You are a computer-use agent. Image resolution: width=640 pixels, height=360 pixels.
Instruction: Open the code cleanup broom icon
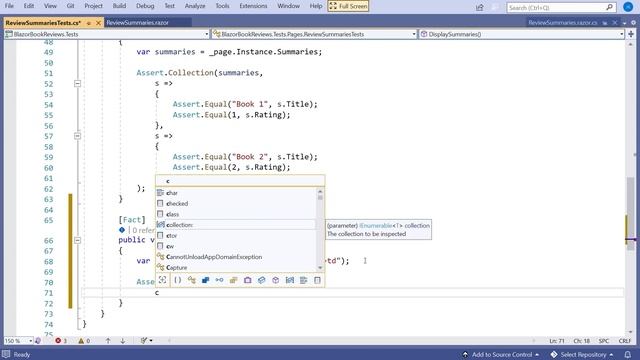pyautogui.click(x=143, y=340)
